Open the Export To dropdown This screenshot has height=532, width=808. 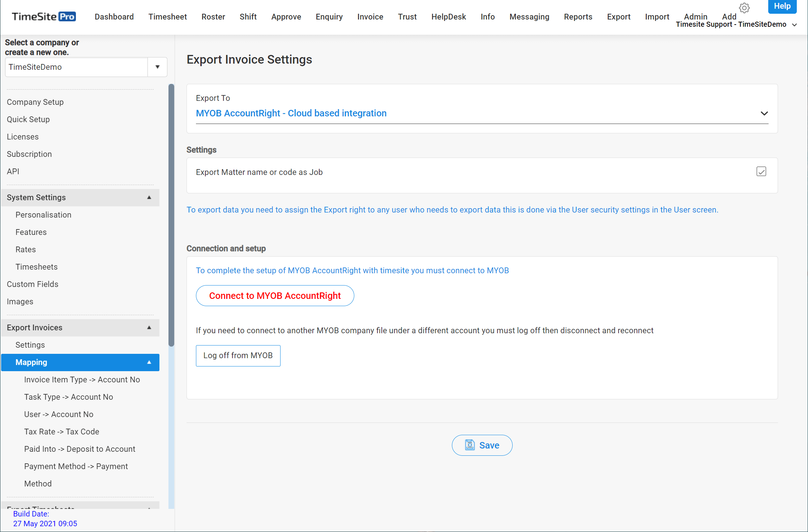point(482,113)
